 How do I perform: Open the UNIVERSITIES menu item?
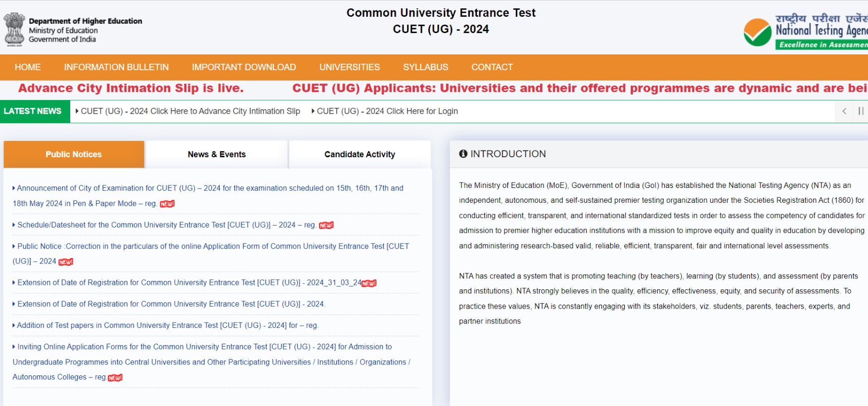tap(350, 67)
